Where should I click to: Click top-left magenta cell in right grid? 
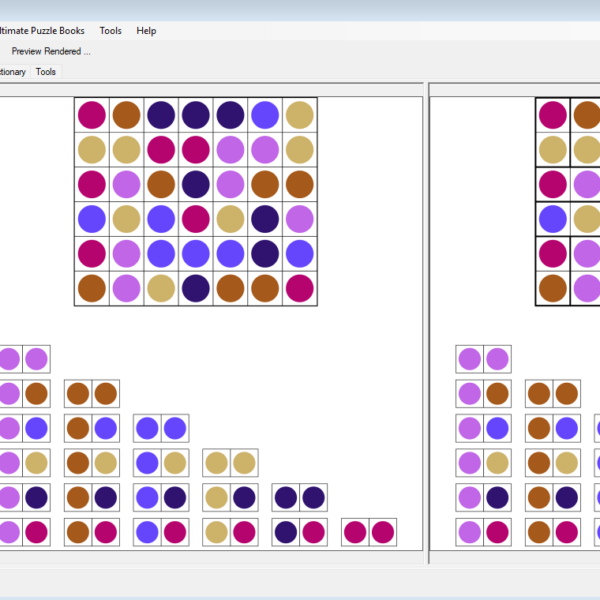[553, 115]
